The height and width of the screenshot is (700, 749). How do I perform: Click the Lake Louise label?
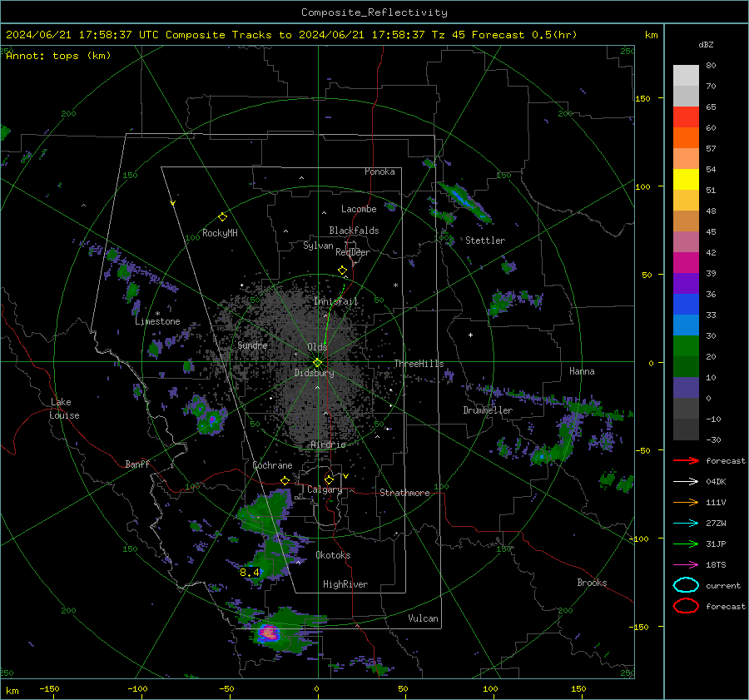coord(65,409)
